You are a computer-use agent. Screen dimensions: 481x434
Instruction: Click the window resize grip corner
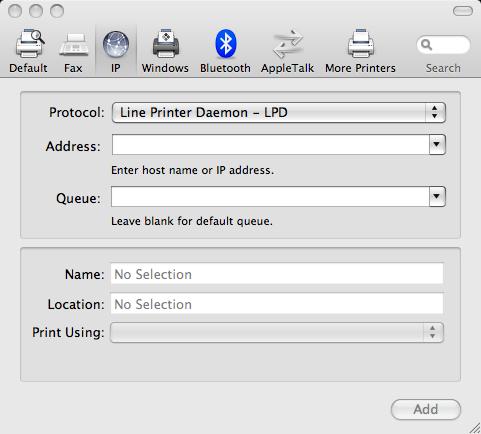pyautogui.click(x=475, y=428)
